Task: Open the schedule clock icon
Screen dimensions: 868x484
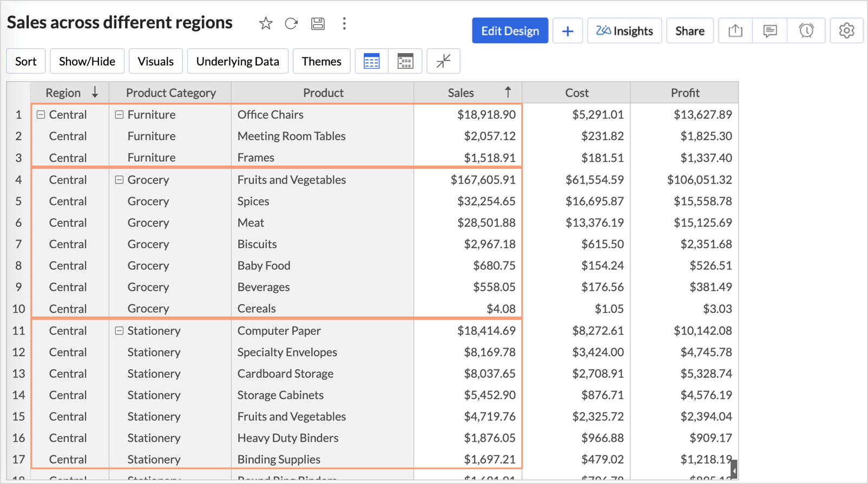Action: click(806, 31)
